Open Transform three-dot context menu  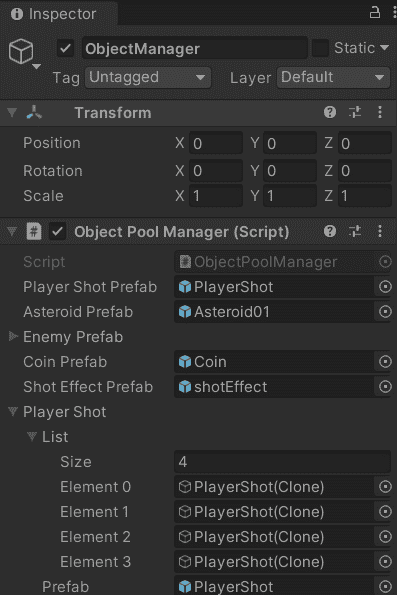pyautogui.click(x=380, y=112)
